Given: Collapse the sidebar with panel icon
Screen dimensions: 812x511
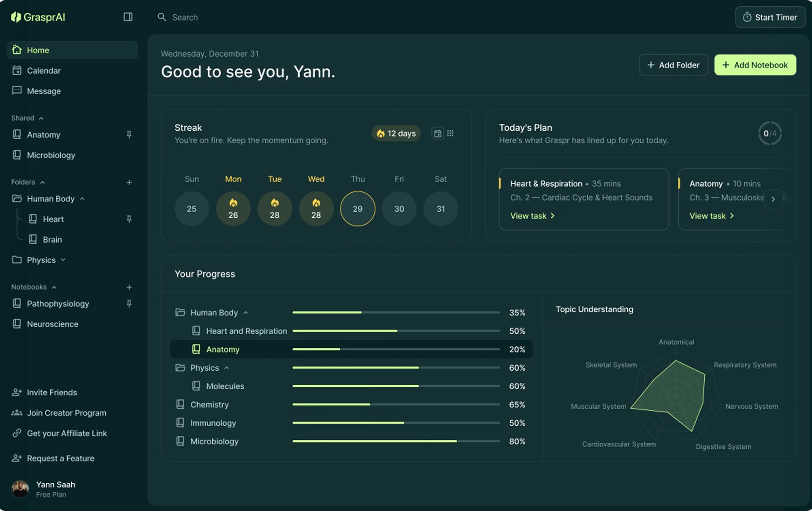Looking at the screenshot, I should click(128, 17).
